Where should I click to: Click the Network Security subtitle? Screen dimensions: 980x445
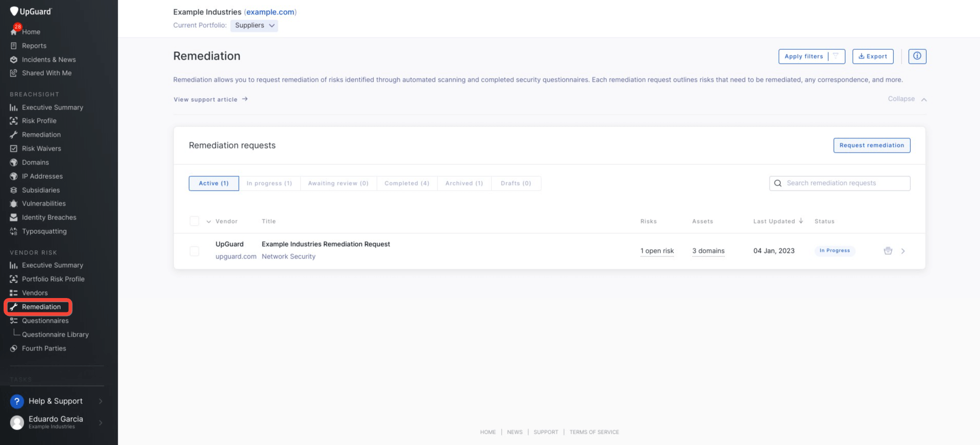pyautogui.click(x=289, y=256)
